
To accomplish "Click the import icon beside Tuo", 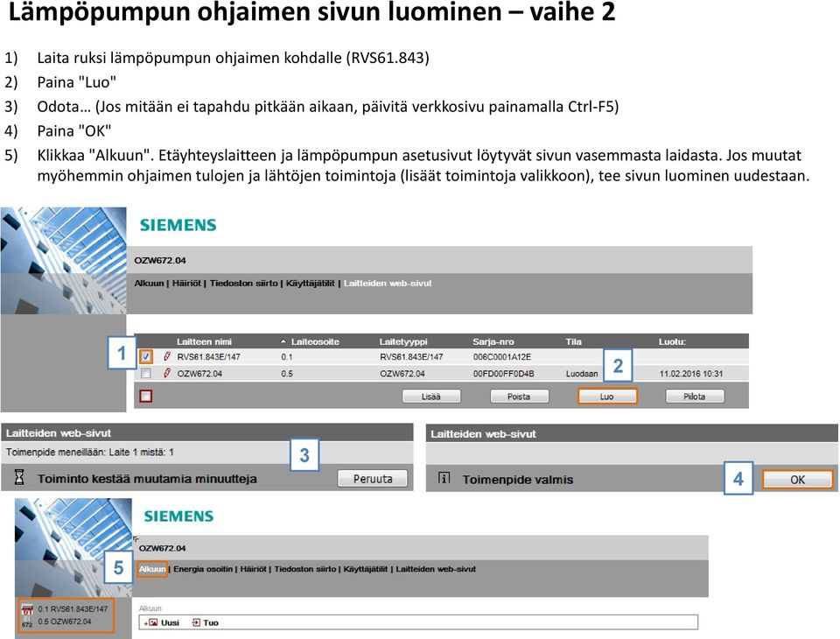I will pyautogui.click(x=196, y=622).
